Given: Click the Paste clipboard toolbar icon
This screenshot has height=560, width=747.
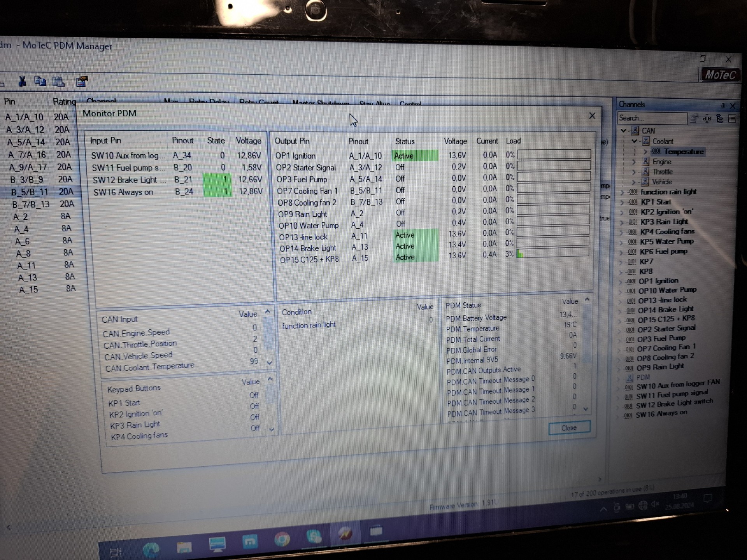Looking at the screenshot, I should click(59, 82).
